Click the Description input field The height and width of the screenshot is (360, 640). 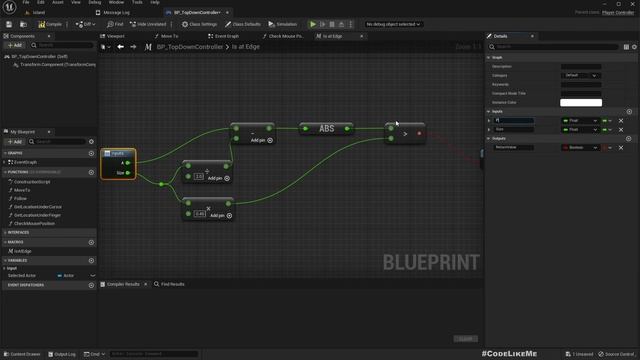coord(581,67)
